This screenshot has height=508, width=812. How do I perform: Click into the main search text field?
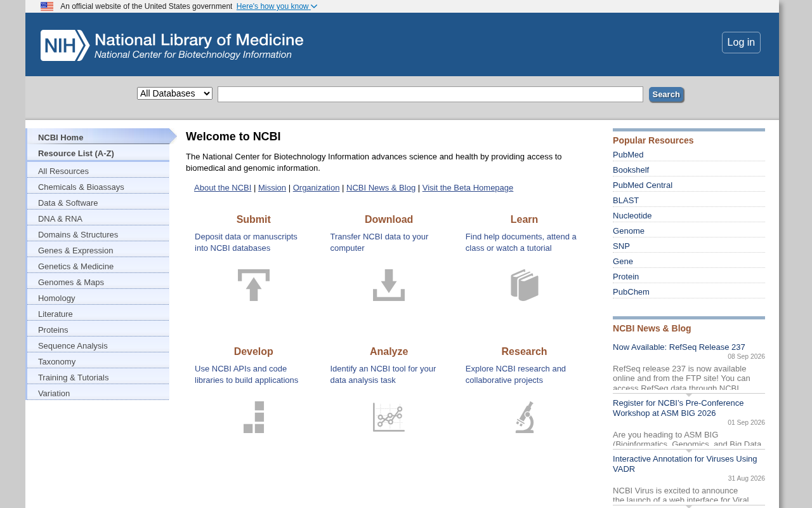(x=430, y=95)
